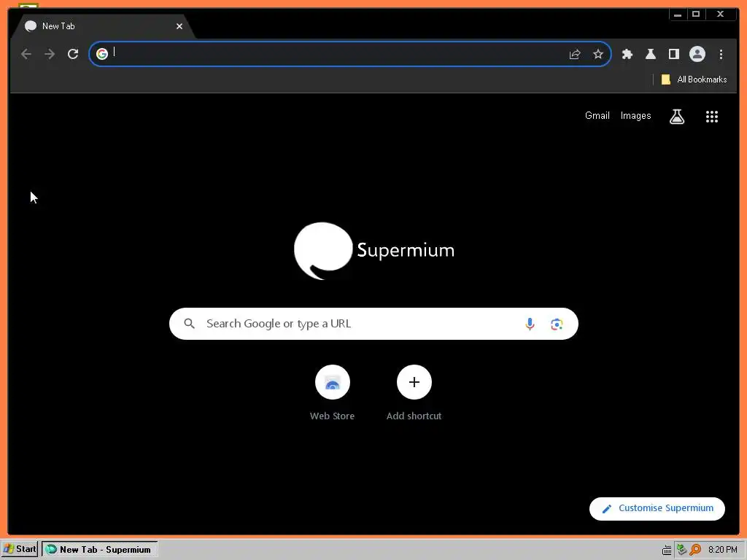Click the magnifier icon in the search box
The height and width of the screenshot is (560, 747).
coord(189,324)
